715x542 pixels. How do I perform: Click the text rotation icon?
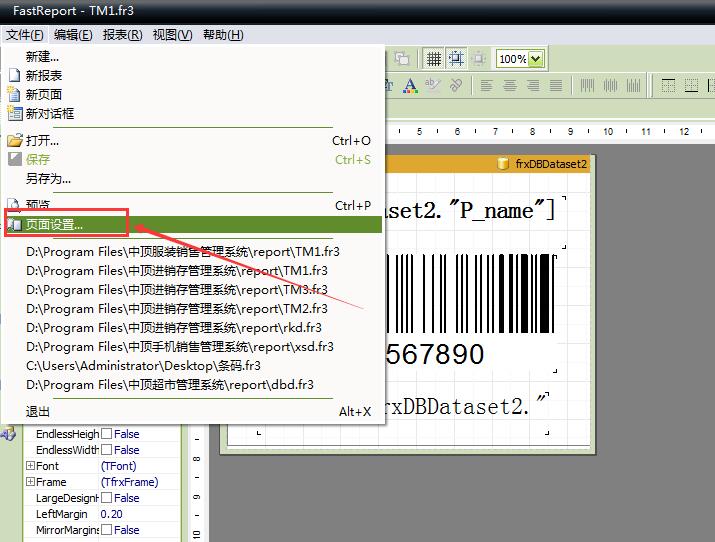(x=455, y=85)
